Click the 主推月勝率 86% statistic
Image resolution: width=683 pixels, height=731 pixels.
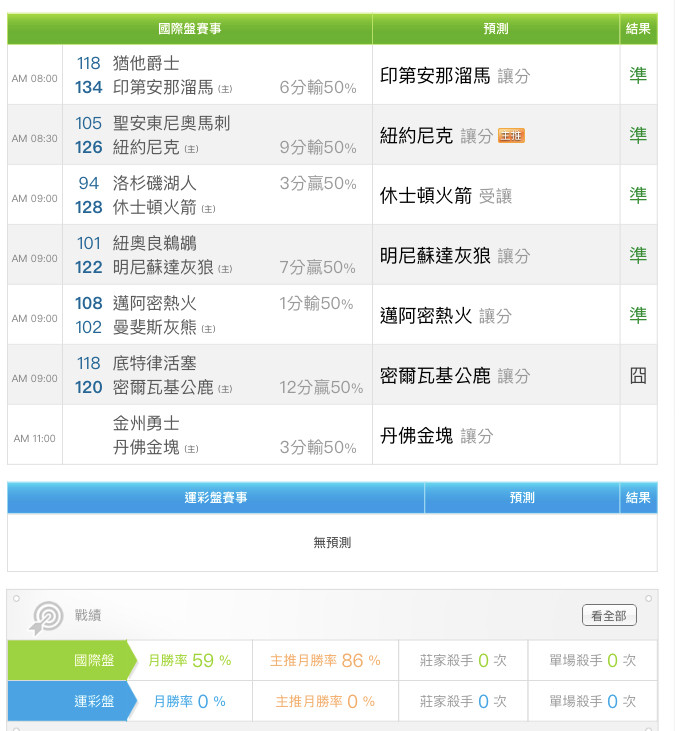pyautogui.click(x=325, y=660)
